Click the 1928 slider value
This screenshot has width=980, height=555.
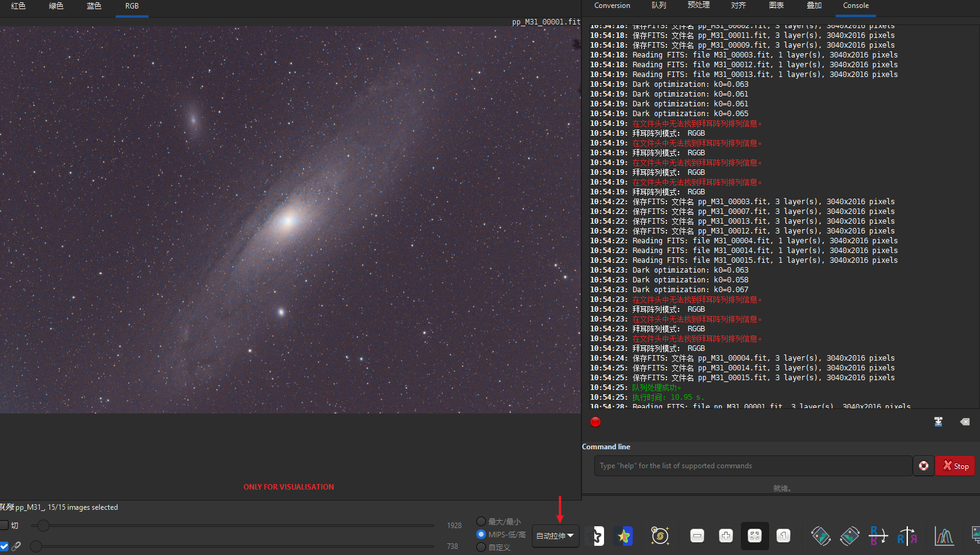454,526
